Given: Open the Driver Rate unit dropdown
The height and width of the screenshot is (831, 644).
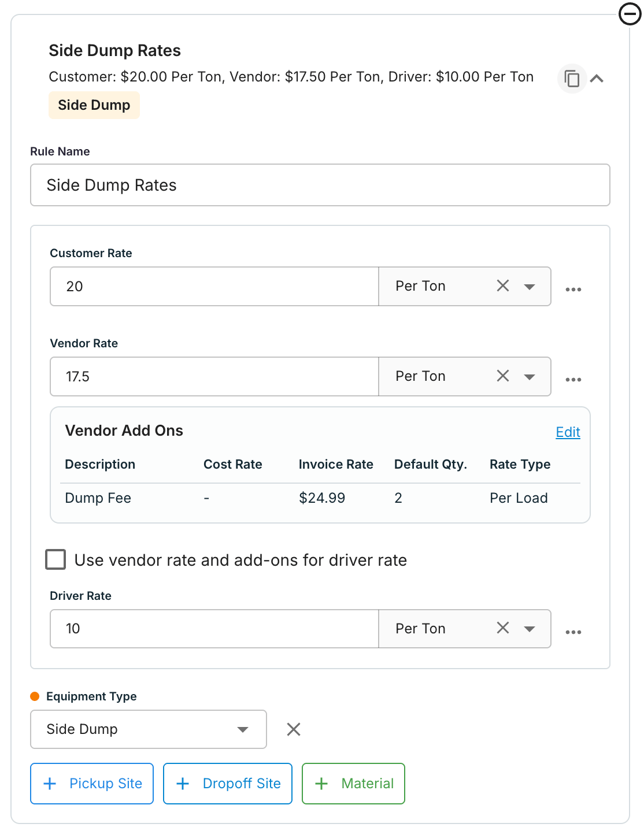Looking at the screenshot, I should point(530,629).
